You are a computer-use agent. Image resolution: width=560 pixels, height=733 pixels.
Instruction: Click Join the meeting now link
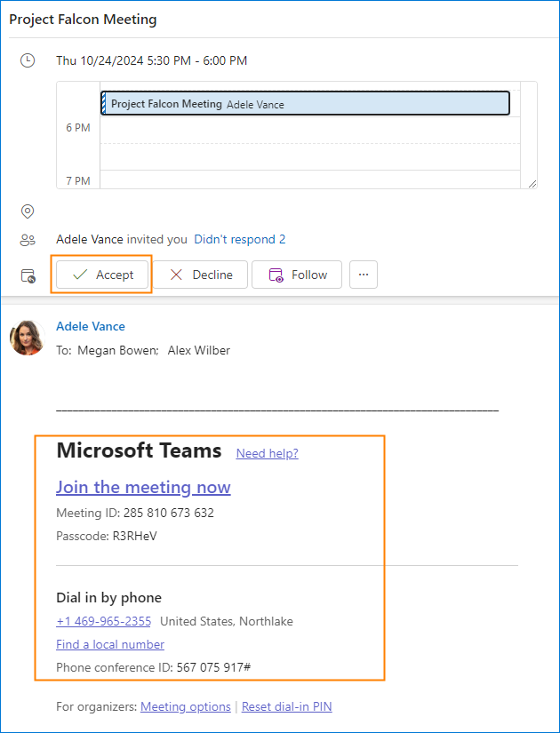pos(143,487)
